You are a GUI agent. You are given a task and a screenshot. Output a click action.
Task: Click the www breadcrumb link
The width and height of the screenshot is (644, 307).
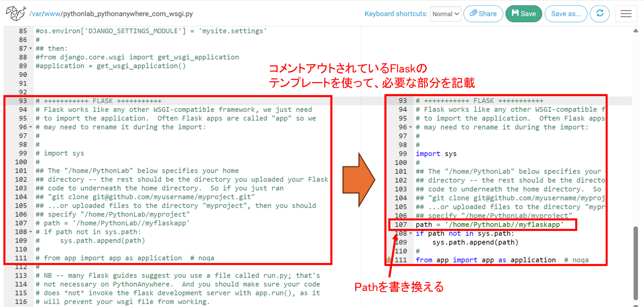coord(53,14)
